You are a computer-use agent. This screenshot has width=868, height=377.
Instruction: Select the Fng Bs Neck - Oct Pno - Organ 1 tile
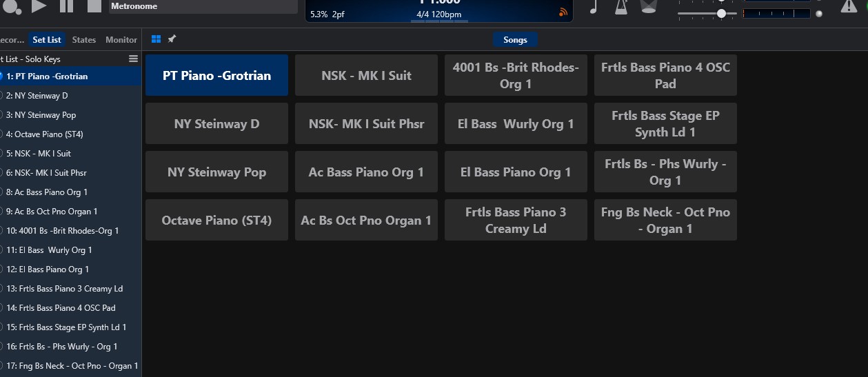(665, 220)
